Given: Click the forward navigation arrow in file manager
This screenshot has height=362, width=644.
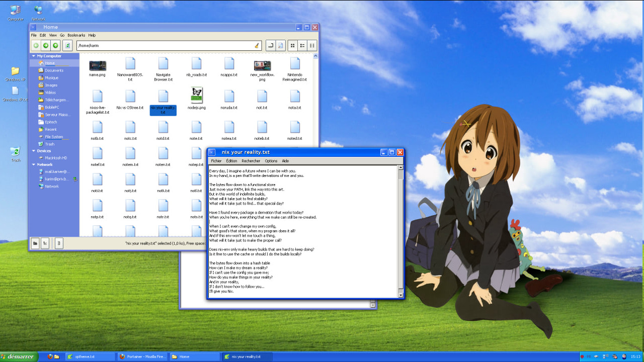Looking at the screenshot, I should pos(46,46).
